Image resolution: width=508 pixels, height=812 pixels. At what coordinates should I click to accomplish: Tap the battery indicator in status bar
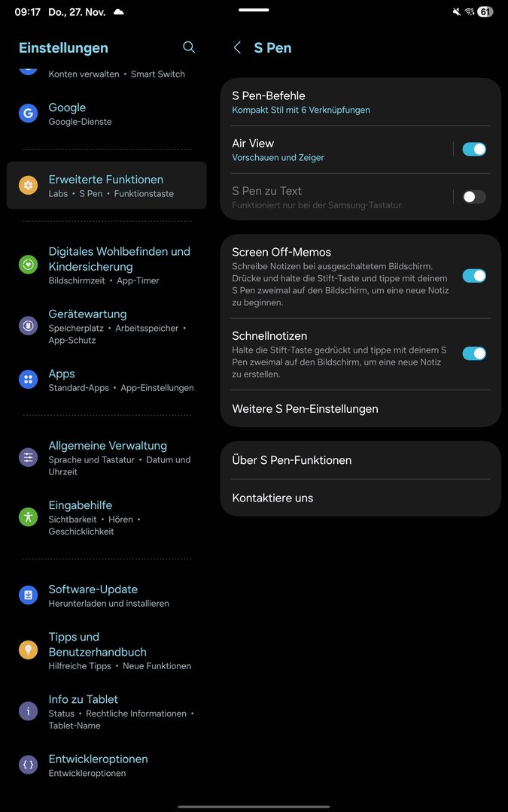click(485, 12)
